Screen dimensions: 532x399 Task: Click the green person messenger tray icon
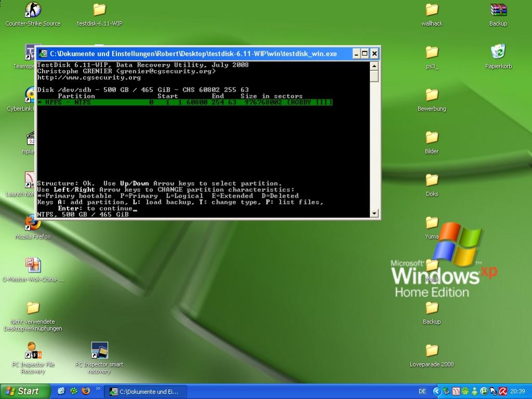tap(475, 391)
